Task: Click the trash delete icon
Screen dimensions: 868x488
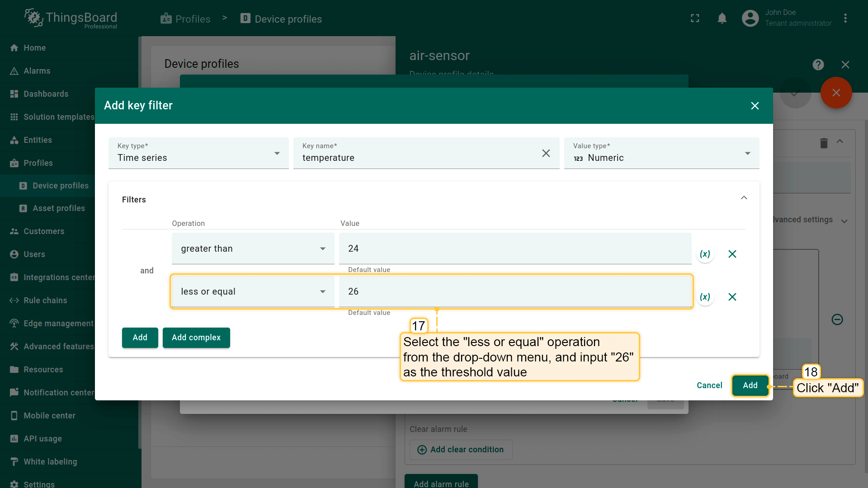Action: click(x=824, y=143)
